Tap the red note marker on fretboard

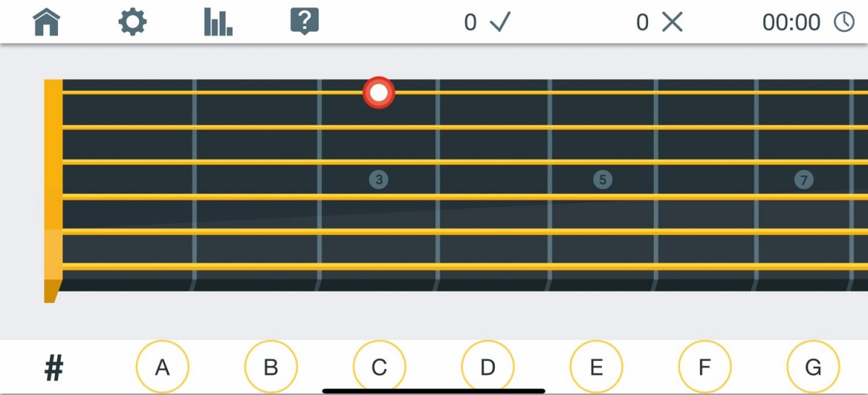[x=378, y=93]
